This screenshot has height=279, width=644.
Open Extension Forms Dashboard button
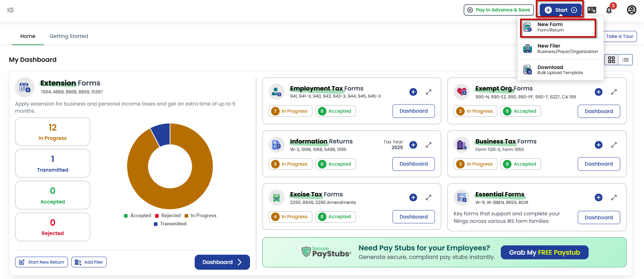(222, 262)
